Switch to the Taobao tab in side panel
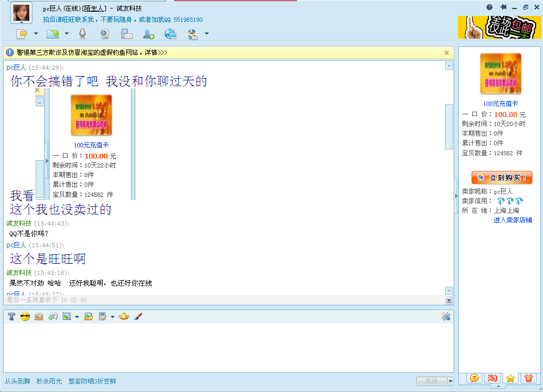 pyautogui.click(x=492, y=378)
